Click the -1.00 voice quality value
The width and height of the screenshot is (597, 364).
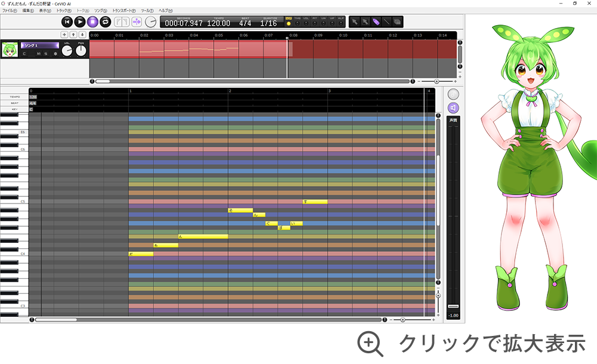[x=453, y=315]
